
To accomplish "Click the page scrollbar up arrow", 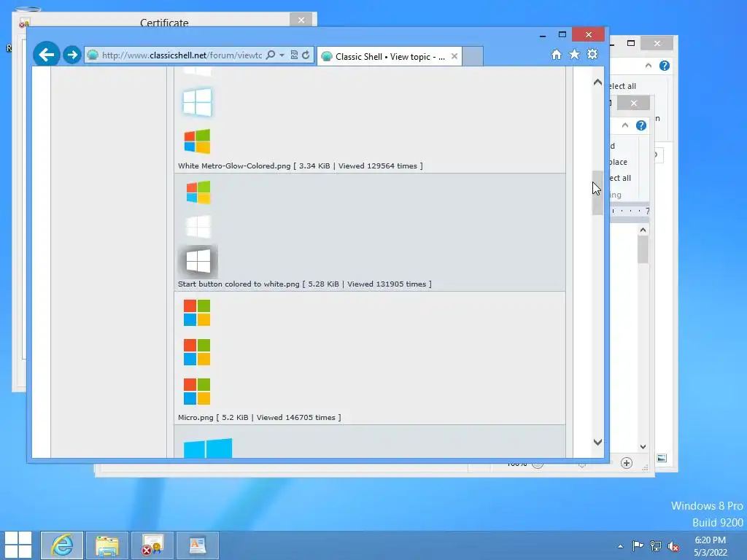I will tap(597, 82).
